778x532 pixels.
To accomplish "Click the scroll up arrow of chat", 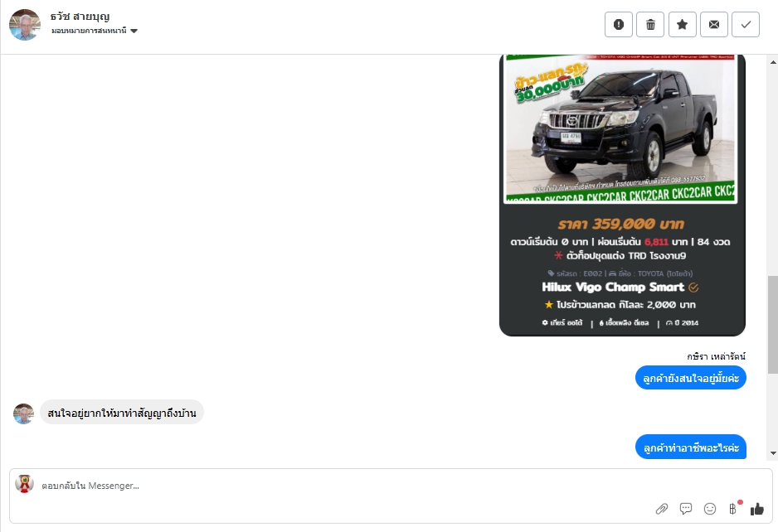I will point(773,62).
